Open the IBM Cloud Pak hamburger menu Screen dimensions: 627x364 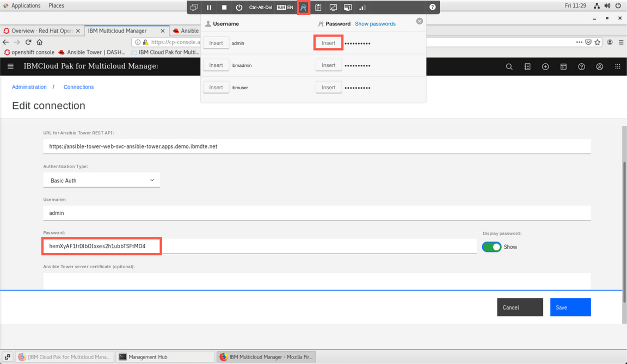point(11,66)
